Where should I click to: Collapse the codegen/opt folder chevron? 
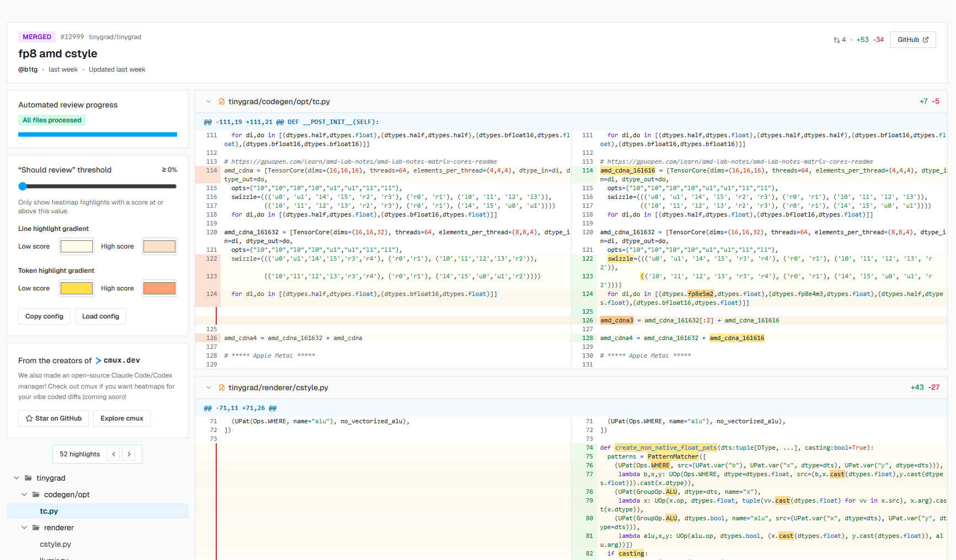(x=24, y=494)
